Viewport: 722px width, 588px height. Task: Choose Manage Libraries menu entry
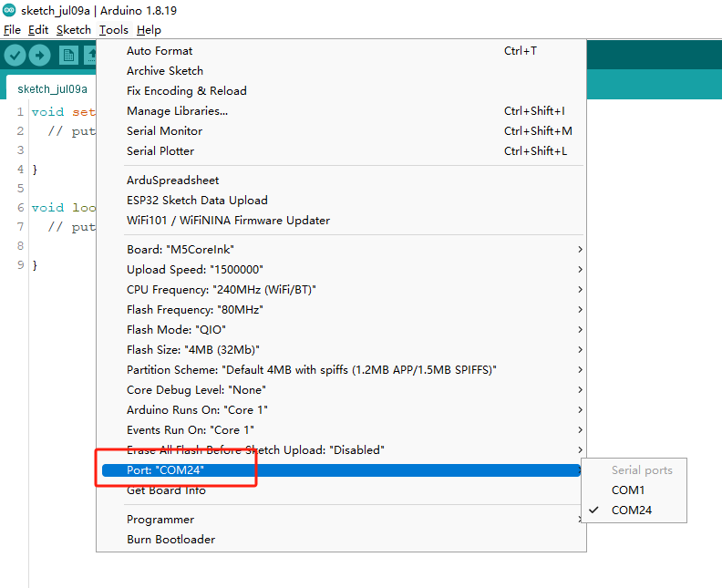tap(177, 111)
